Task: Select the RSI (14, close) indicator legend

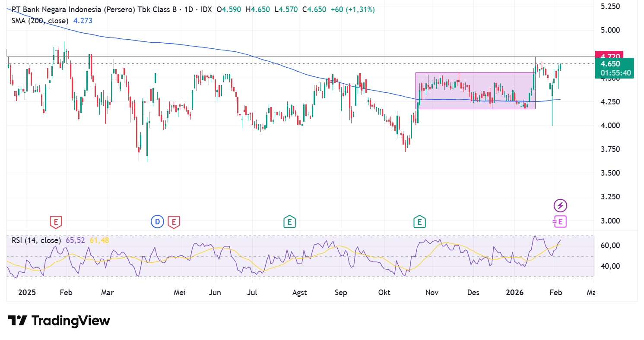Action: click(x=36, y=240)
